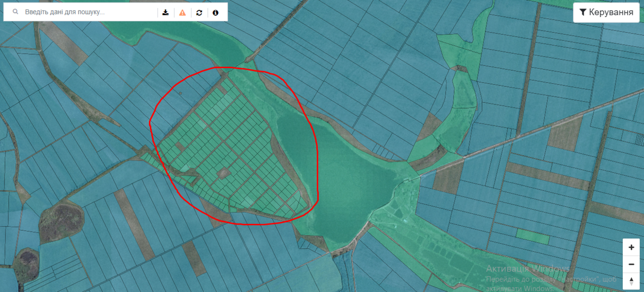Image resolution: width=644 pixels, height=292 pixels.
Task: Open the Керування filter panel
Action: [x=606, y=13]
